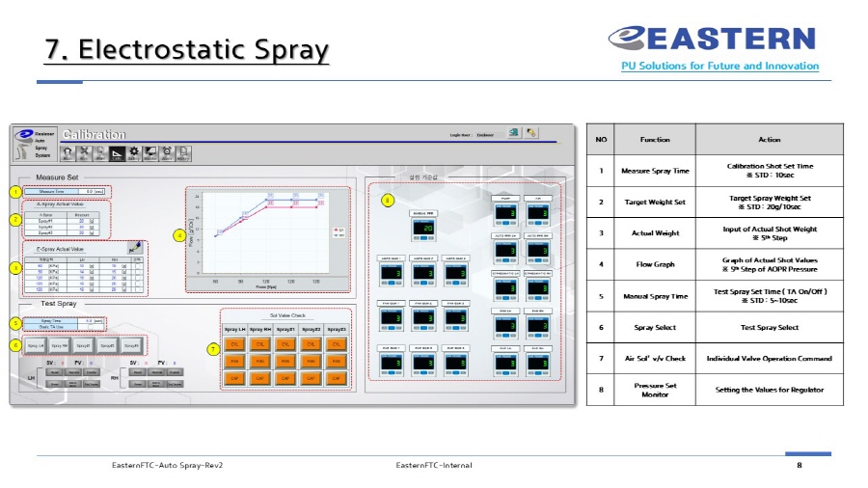Click the LH series entry in graph legend

click(339, 230)
